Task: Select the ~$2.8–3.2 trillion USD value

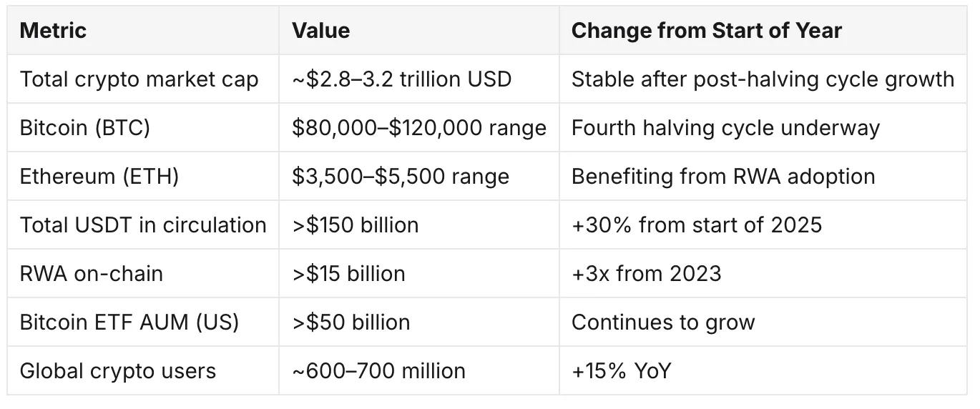Action: pos(402,79)
